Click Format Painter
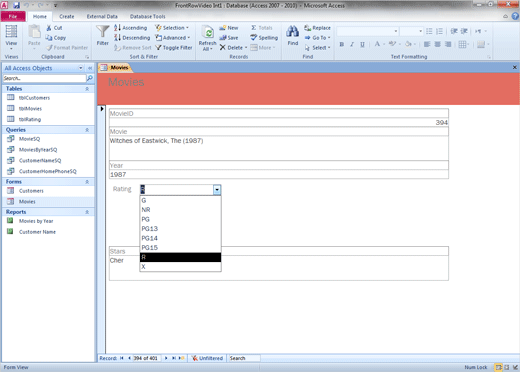The image size is (520, 372). point(67,48)
